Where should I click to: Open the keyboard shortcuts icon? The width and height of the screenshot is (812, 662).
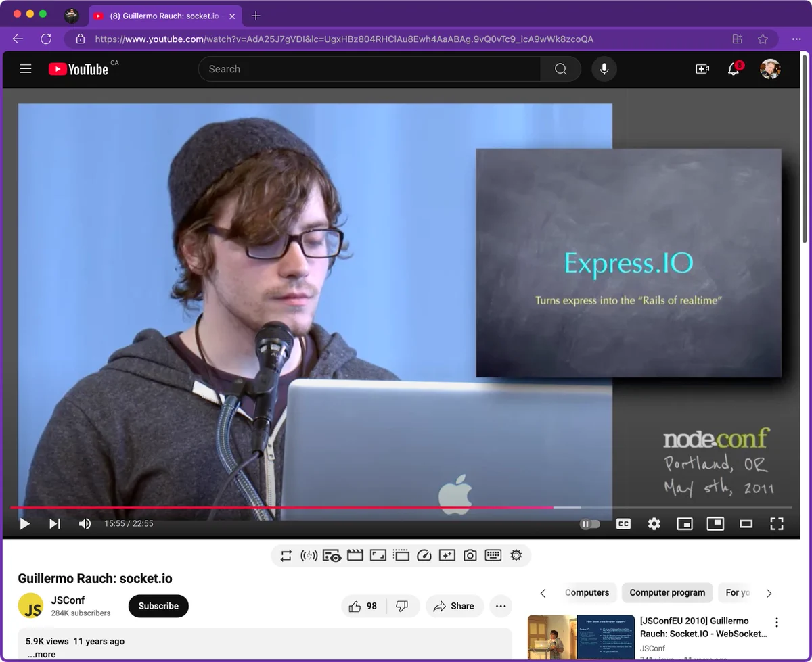coord(493,556)
